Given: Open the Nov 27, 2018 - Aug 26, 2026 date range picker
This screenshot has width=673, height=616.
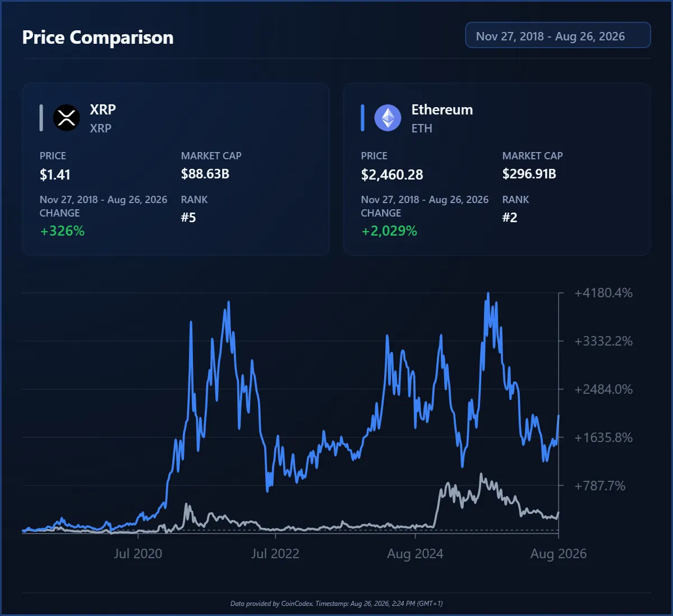Looking at the screenshot, I should [558, 35].
